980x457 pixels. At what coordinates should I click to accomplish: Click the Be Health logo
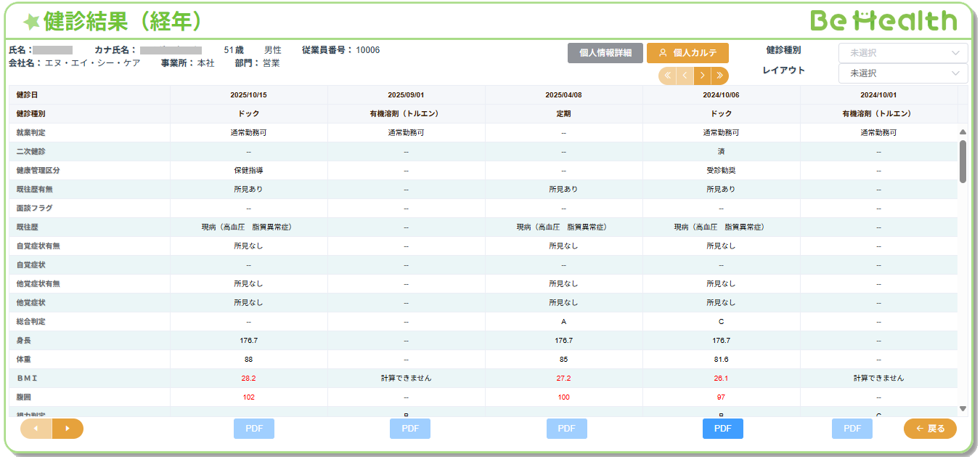tap(883, 21)
